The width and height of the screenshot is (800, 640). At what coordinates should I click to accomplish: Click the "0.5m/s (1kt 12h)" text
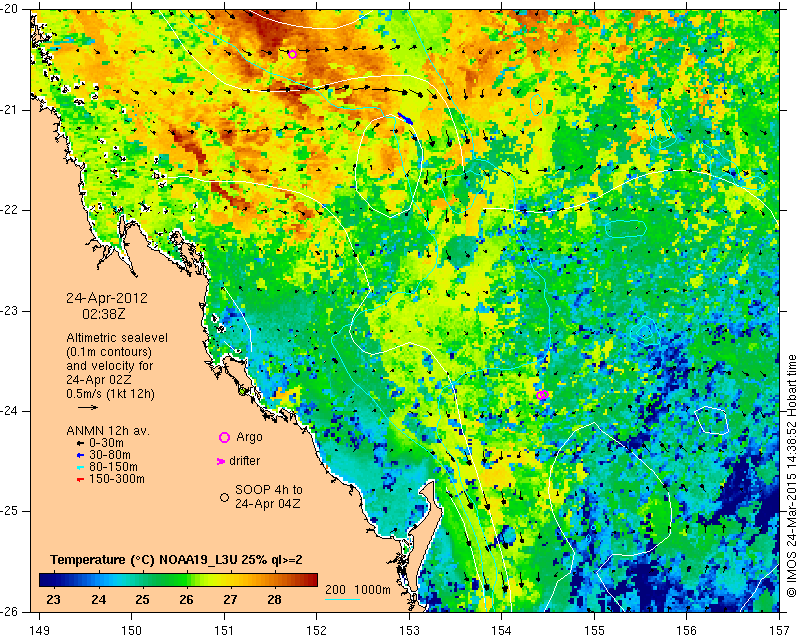(x=110, y=394)
